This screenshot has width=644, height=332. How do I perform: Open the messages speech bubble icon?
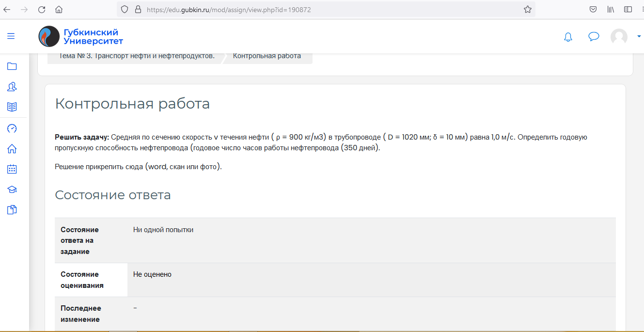point(594,37)
